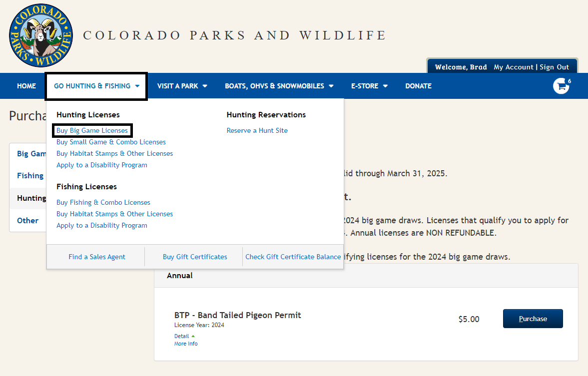
Task: Click the License Year: 2024 text
Action: [x=199, y=325]
